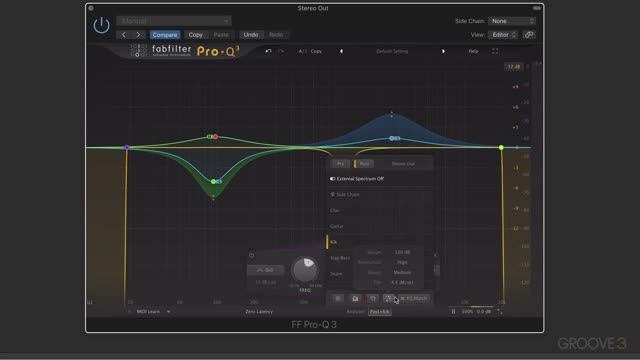The height and width of the screenshot is (360, 640).
Task: Toggle full screen mode icon
Action: coord(495,51)
